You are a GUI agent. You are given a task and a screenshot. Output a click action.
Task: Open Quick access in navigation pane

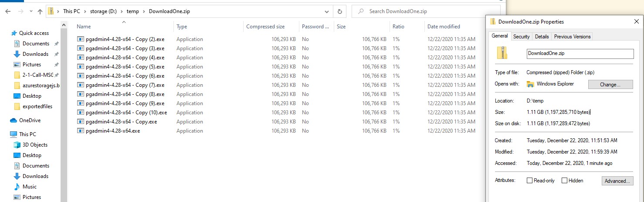click(34, 33)
